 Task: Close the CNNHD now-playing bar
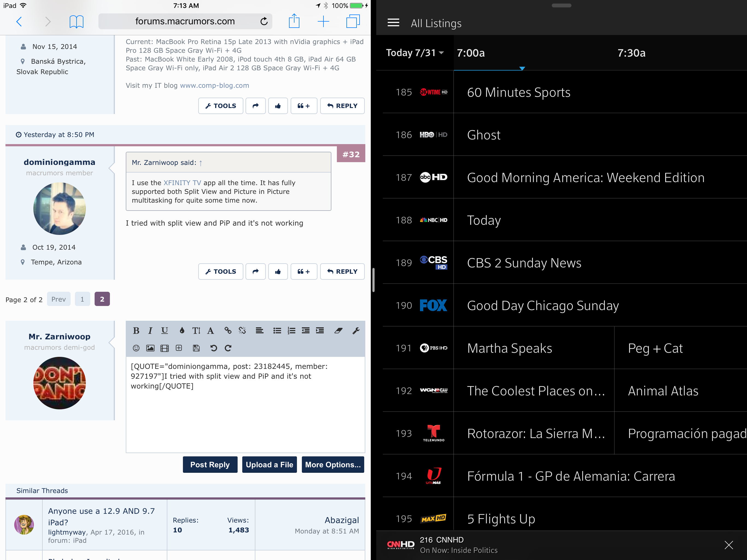click(728, 545)
